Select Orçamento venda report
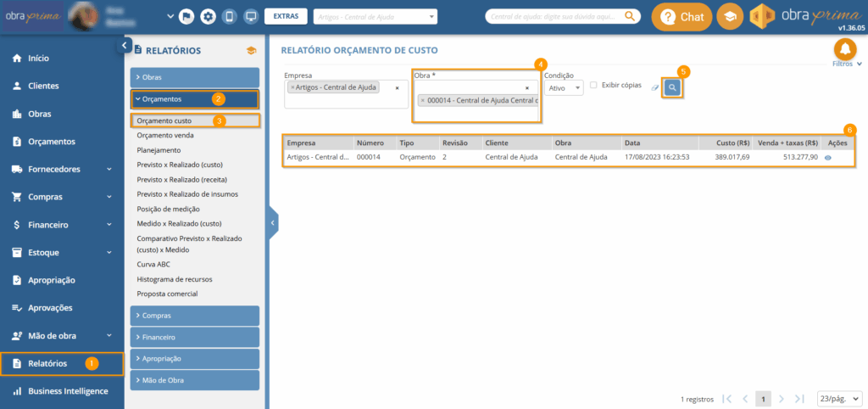Viewport: 868px width, 409px height. click(x=165, y=135)
